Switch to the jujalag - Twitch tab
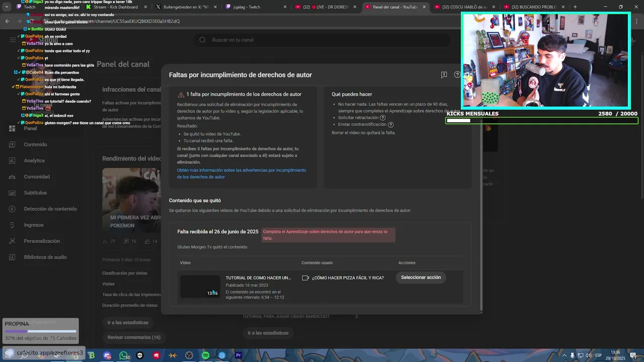Image resolution: width=644 pixels, height=362 pixels. (x=256, y=7)
